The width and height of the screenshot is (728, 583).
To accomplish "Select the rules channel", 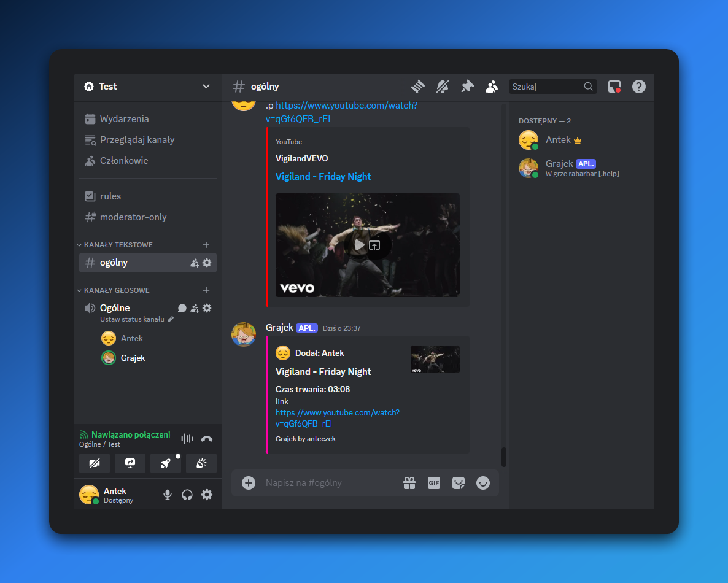I will pos(148,196).
